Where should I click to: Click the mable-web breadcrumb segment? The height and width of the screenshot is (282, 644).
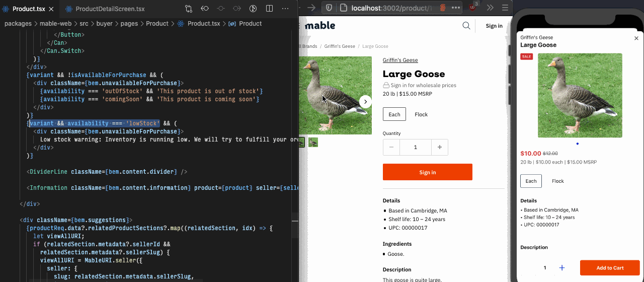56,24
